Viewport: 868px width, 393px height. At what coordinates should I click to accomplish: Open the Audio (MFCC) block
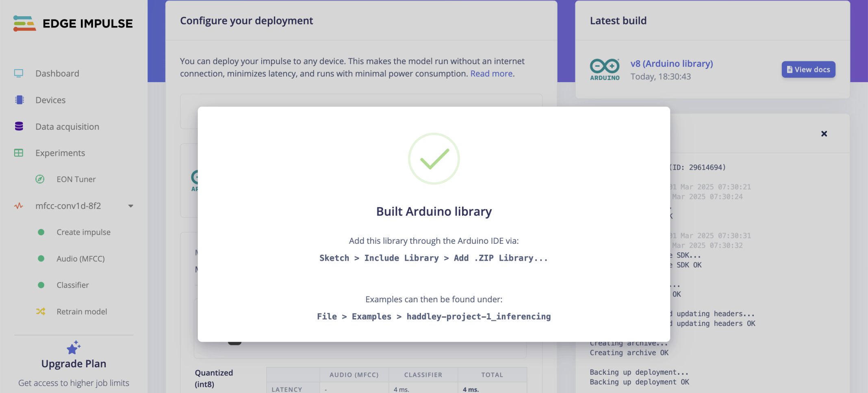[80, 259]
